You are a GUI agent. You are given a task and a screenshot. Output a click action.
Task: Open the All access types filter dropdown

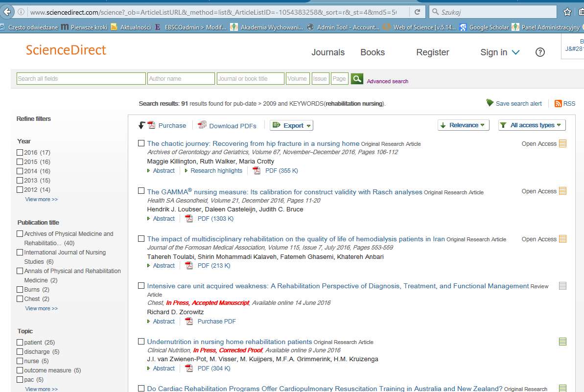click(532, 125)
